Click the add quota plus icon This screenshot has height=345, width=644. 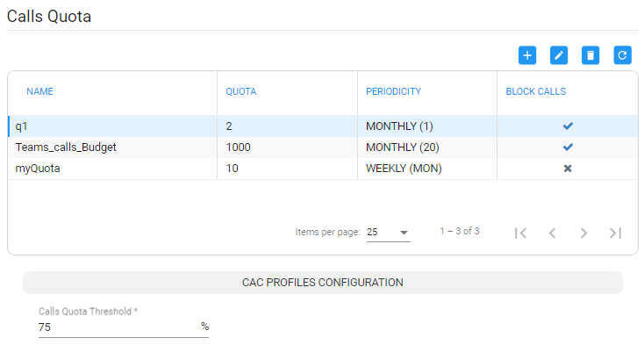click(527, 55)
